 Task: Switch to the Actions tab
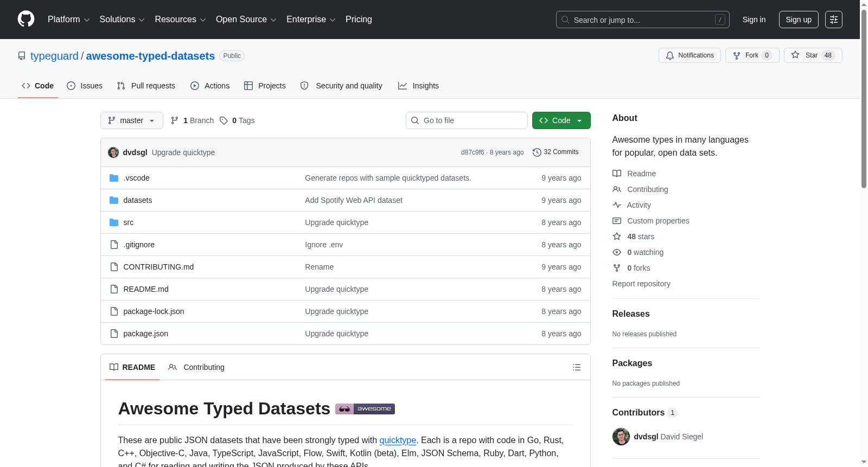(x=210, y=86)
